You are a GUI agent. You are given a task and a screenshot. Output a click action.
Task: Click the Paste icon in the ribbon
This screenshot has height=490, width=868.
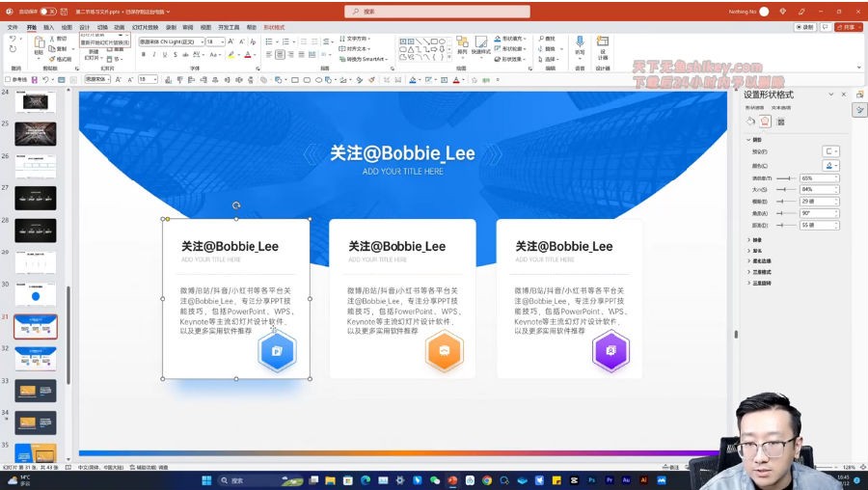click(x=39, y=42)
